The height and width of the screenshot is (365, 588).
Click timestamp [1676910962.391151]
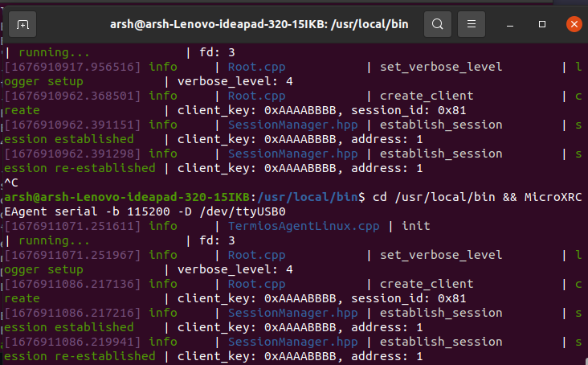click(x=72, y=125)
